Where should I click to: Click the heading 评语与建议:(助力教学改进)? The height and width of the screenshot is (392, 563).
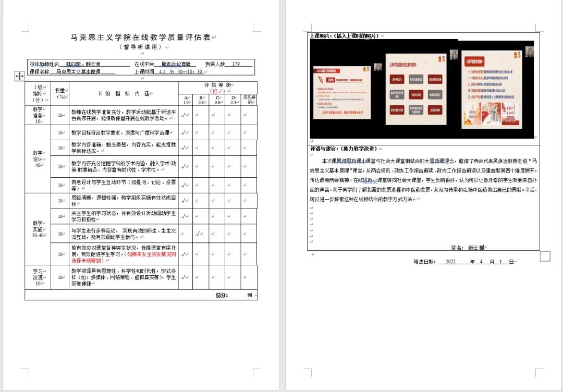coord(344,149)
